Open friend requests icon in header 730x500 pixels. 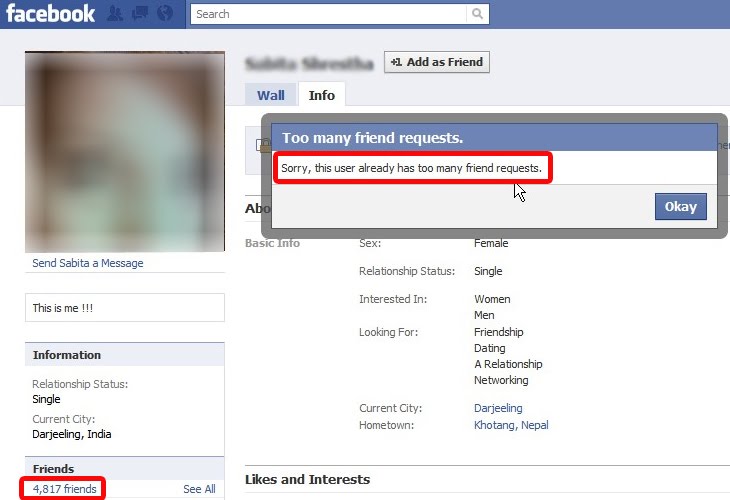[x=115, y=14]
